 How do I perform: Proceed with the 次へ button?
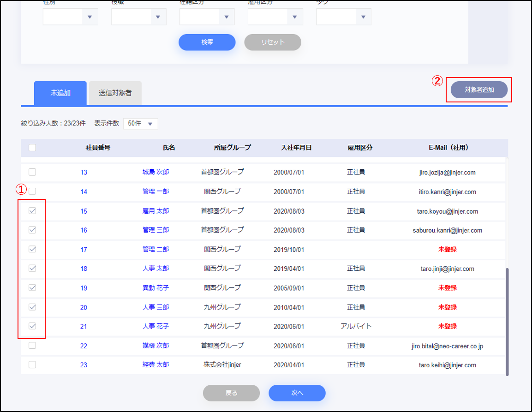click(297, 393)
